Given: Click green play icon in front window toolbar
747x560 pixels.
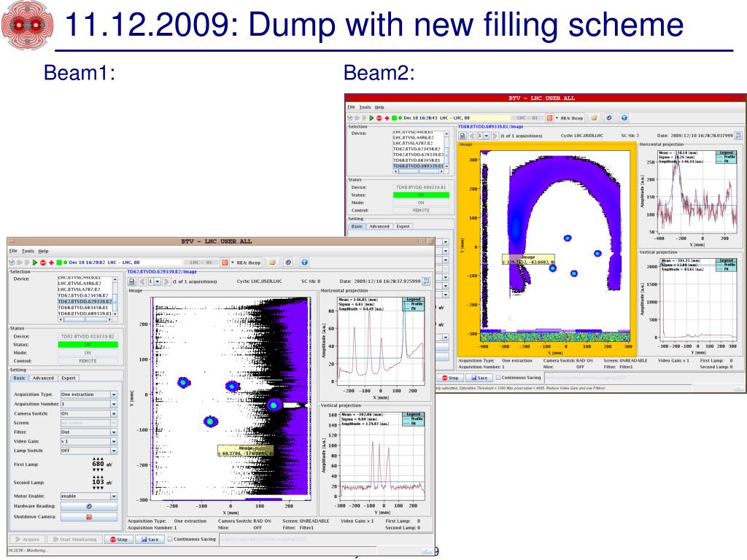Looking at the screenshot, I should point(35,262).
